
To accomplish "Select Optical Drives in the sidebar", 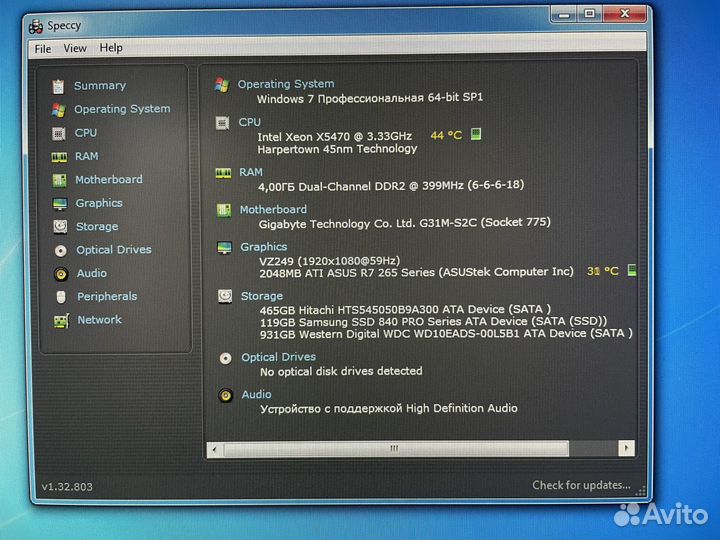I will click(x=114, y=250).
